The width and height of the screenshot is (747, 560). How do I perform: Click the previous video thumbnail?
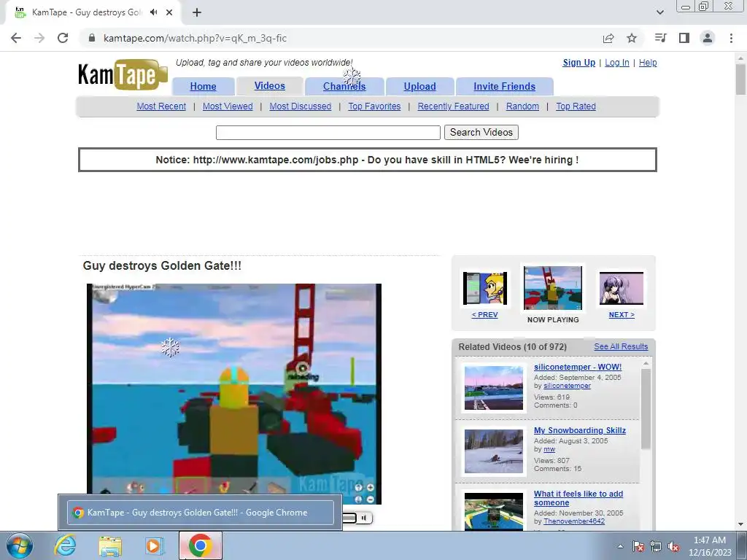point(485,288)
